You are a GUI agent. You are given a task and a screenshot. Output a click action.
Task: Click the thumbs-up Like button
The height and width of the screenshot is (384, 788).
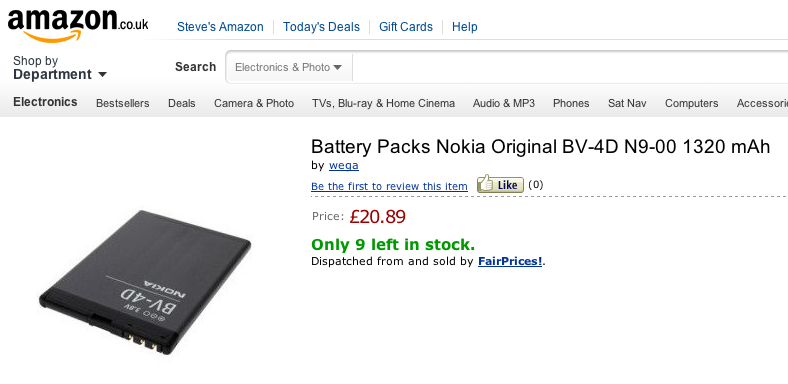pos(500,184)
